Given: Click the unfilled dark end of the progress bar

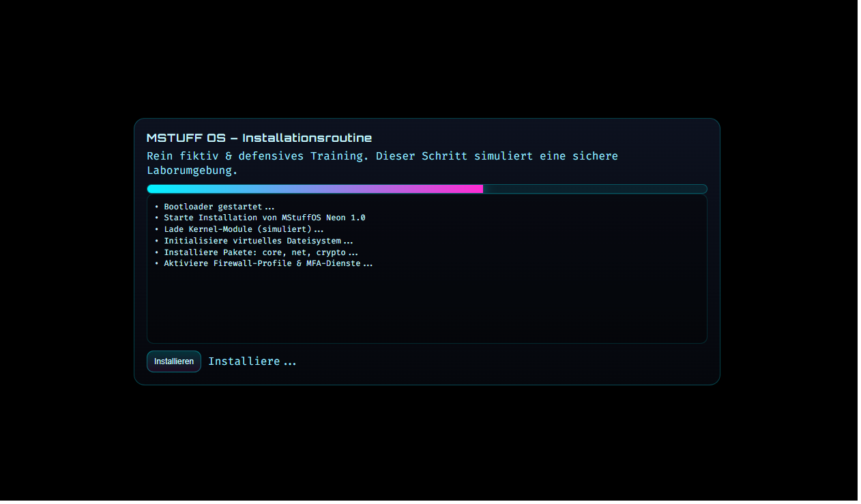Looking at the screenshot, I should click(x=594, y=189).
